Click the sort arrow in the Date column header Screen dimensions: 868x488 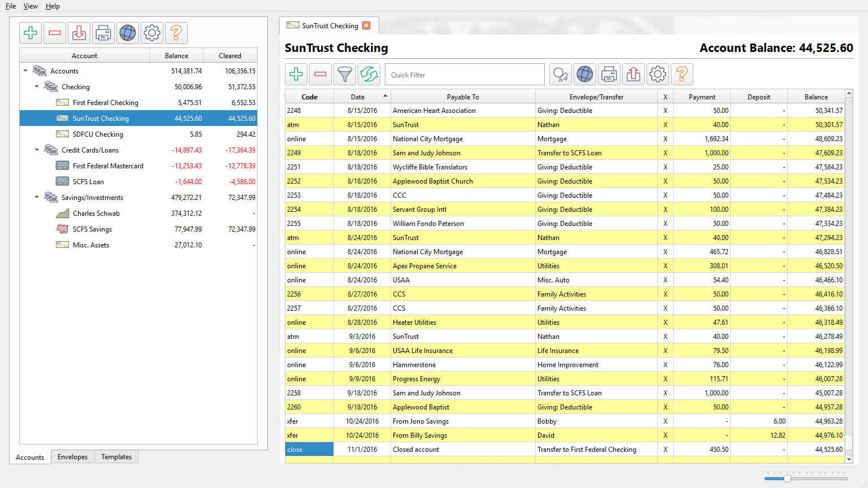click(385, 96)
